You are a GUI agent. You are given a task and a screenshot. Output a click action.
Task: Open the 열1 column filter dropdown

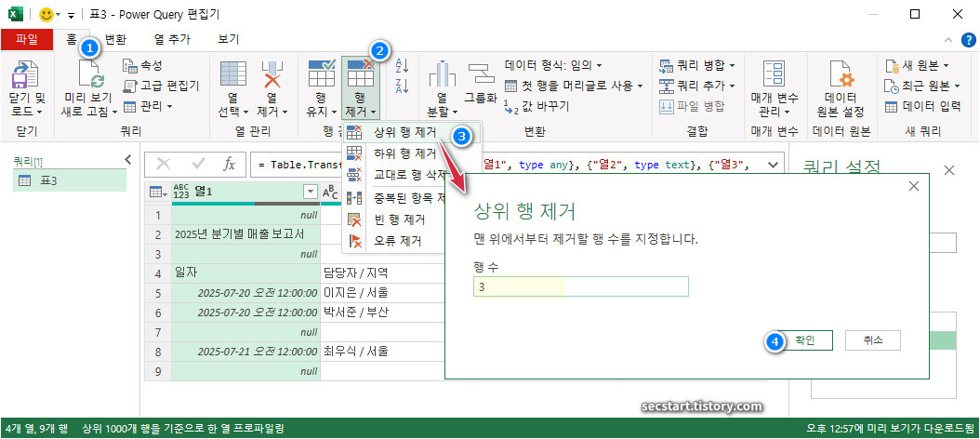pos(310,193)
